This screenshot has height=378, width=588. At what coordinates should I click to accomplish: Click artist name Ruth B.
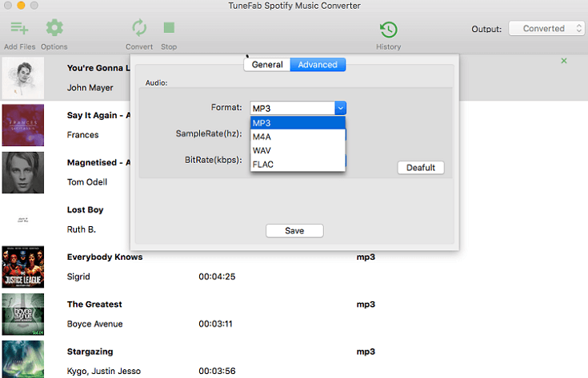[82, 229]
